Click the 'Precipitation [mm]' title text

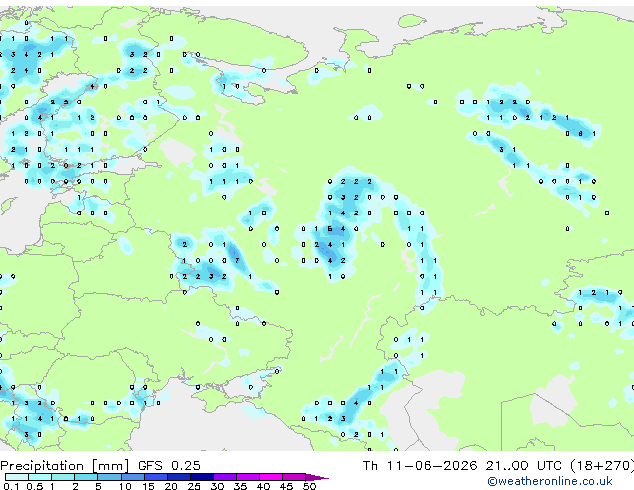tap(65, 466)
